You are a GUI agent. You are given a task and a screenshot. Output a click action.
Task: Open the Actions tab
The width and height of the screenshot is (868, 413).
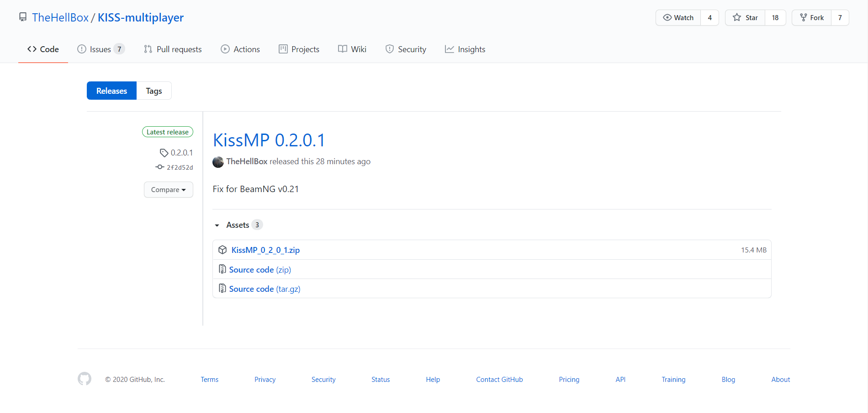point(240,49)
